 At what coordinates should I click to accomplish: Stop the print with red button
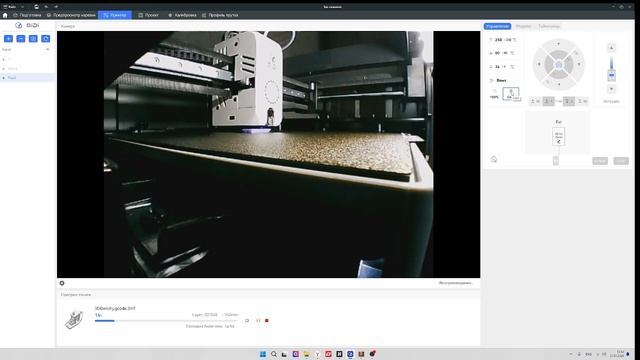pos(267,321)
